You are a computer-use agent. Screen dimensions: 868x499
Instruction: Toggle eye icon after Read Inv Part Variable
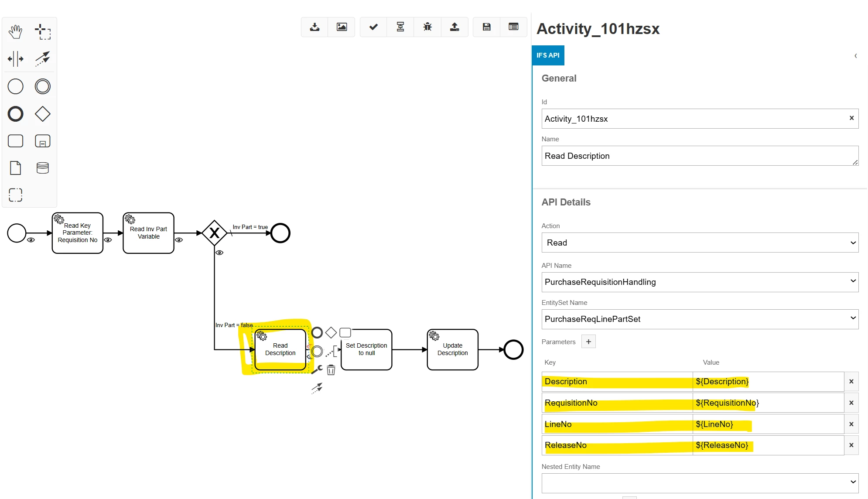179,240
